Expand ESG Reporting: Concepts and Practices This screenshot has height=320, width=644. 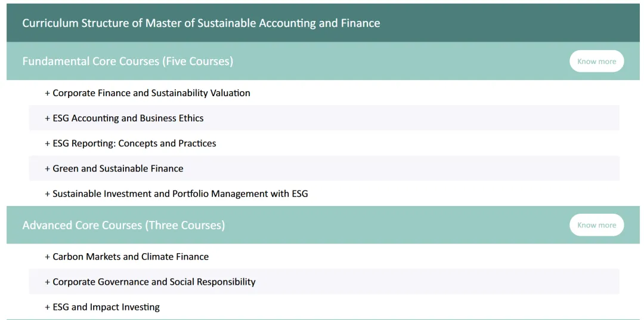324,143
